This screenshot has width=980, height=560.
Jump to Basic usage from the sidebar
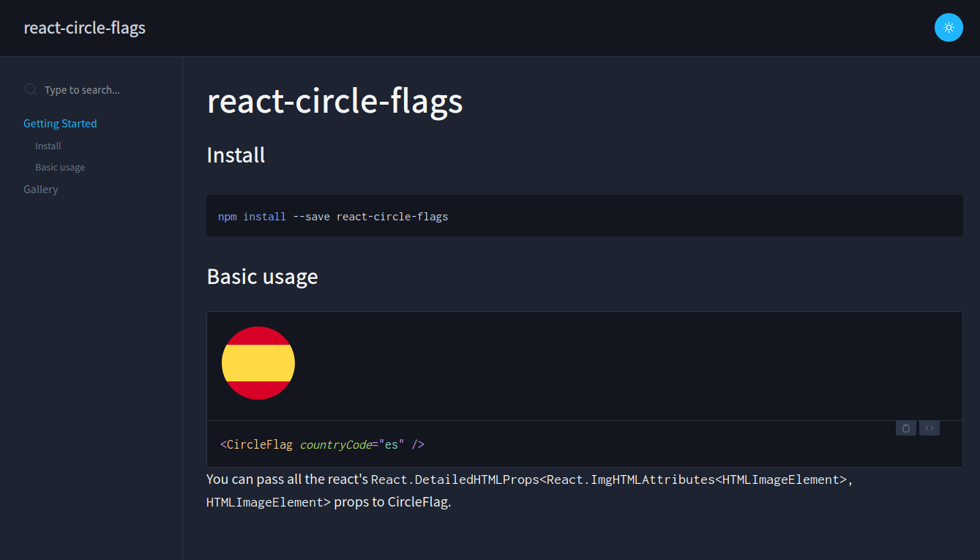(60, 168)
